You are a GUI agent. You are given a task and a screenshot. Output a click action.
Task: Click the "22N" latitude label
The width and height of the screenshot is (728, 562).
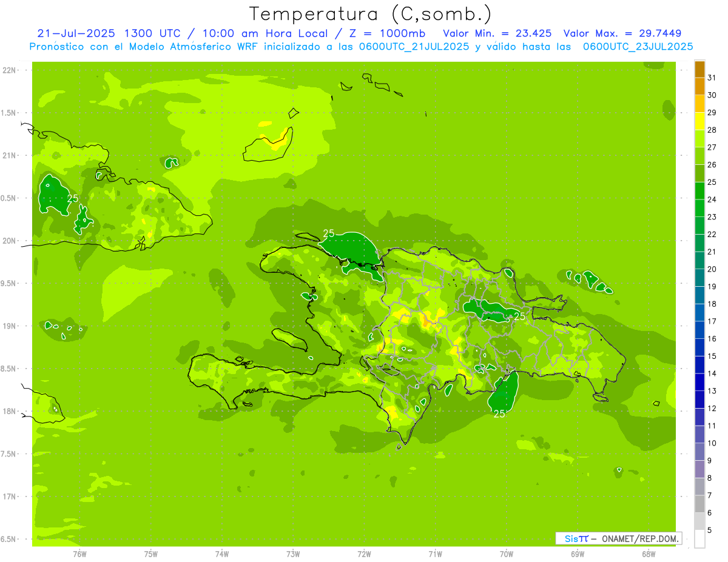click(9, 70)
